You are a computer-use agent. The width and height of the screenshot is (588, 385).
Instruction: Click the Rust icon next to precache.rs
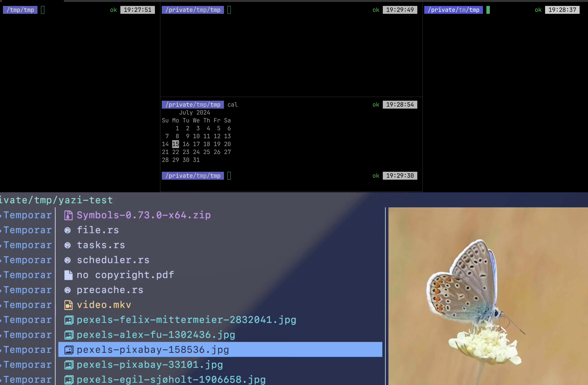[x=67, y=290]
